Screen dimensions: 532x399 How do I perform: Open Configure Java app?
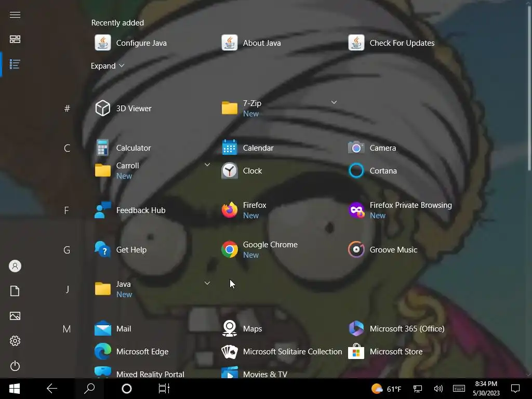(x=131, y=43)
